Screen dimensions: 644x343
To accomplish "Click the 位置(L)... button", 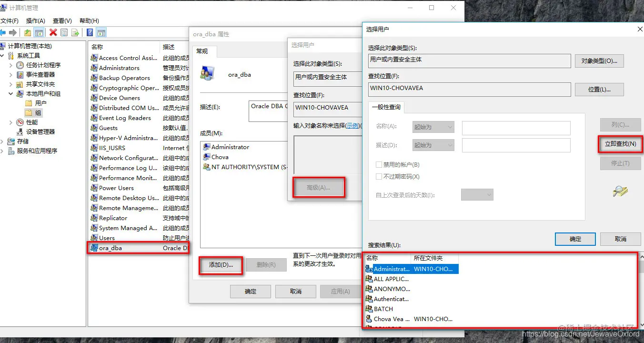I will coord(599,90).
